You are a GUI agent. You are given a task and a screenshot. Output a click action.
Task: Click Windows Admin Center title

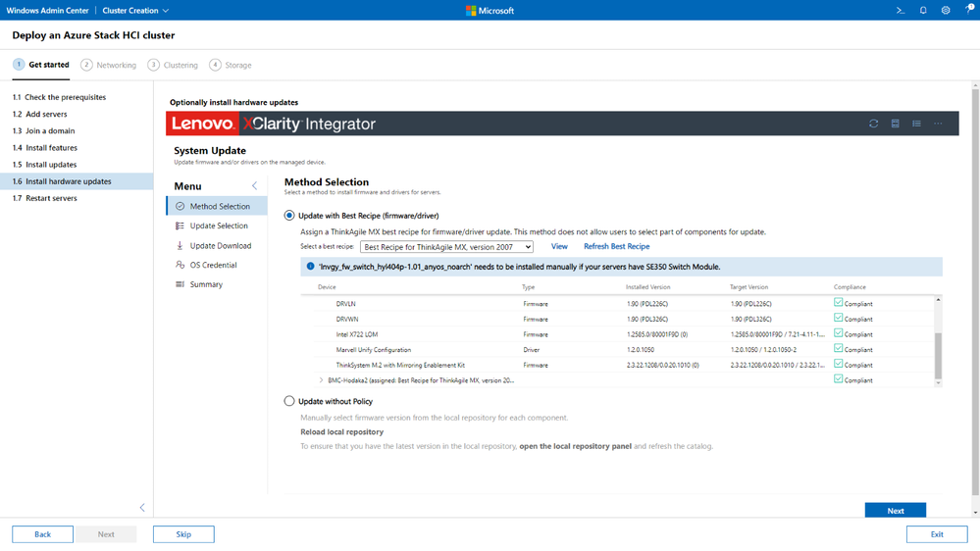pos(47,10)
